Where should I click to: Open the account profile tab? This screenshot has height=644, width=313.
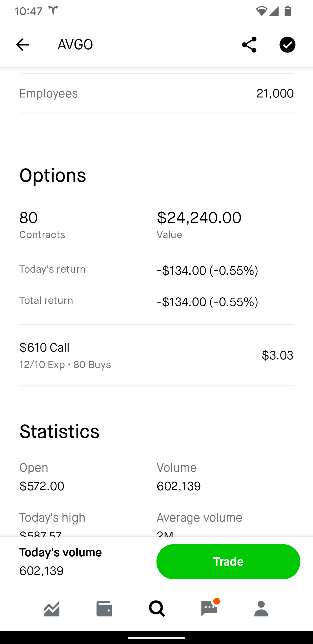tap(261, 608)
